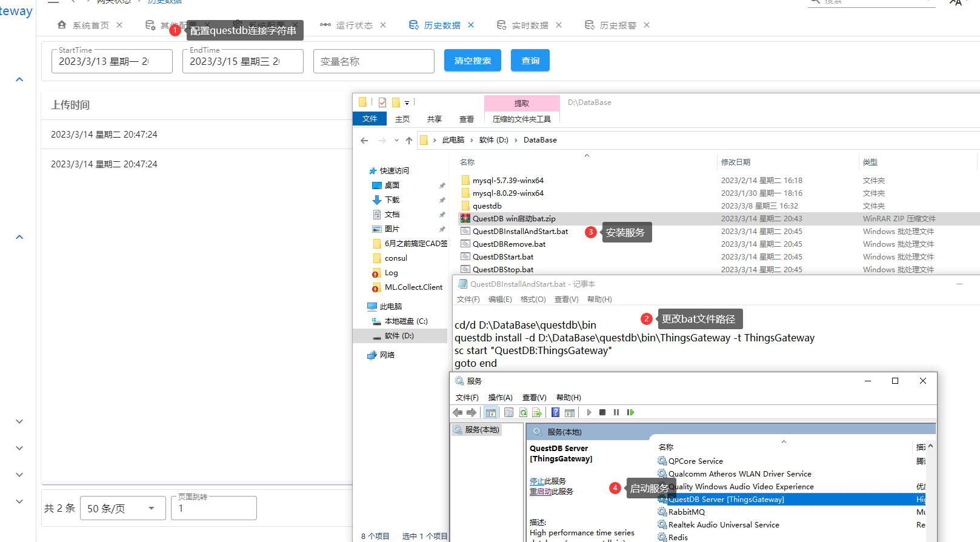Click the Start Service play icon
980x542 pixels.
[588, 412]
